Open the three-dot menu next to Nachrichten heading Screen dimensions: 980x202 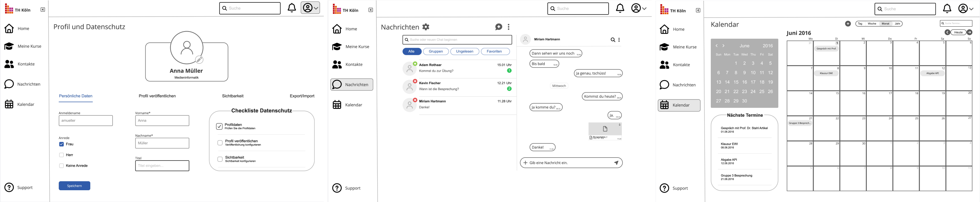tap(509, 27)
